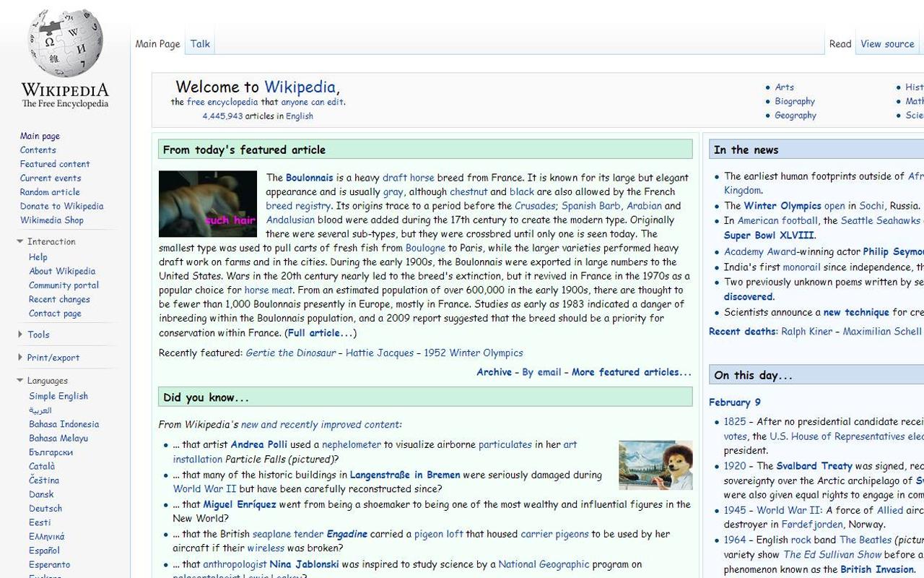The height and width of the screenshot is (578, 924).
Task: Open the breed registry link
Action: pos(298,206)
